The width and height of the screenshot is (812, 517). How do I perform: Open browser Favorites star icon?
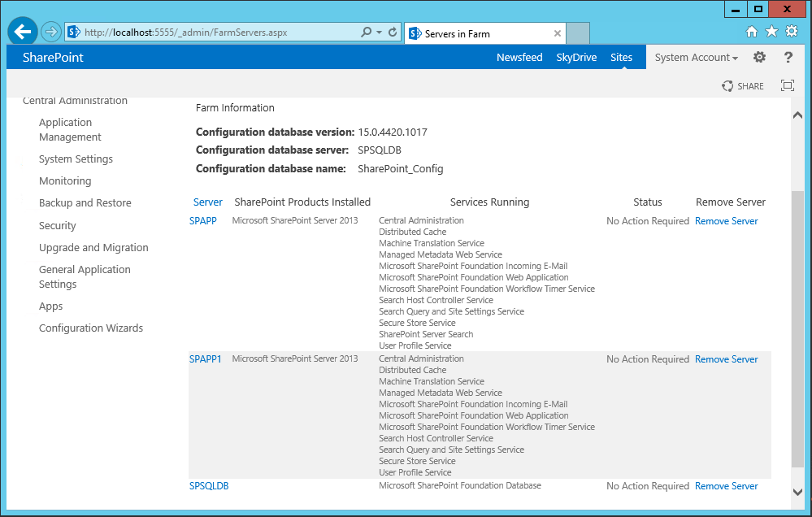(x=771, y=32)
